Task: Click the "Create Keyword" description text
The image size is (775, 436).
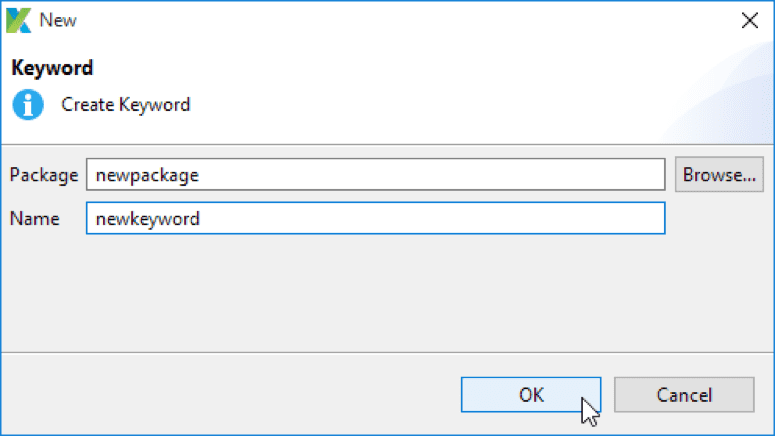Action: pyautogui.click(x=126, y=105)
